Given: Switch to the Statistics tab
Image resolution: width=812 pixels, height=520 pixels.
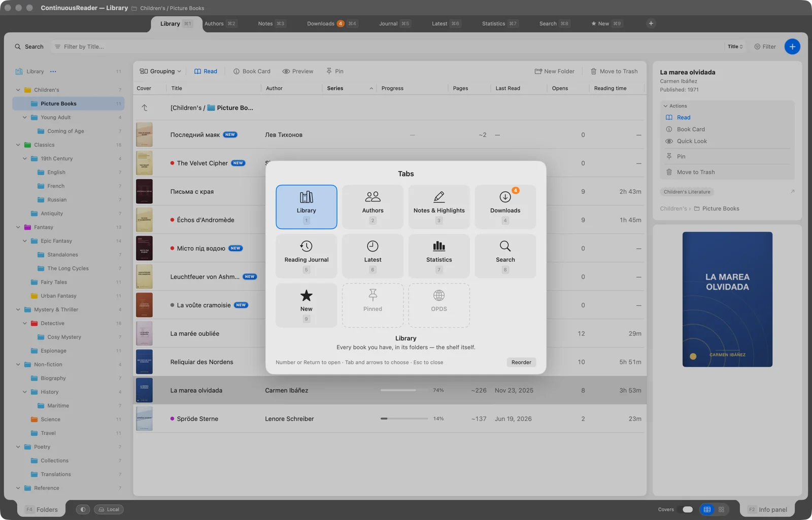Looking at the screenshot, I should pos(500,23).
